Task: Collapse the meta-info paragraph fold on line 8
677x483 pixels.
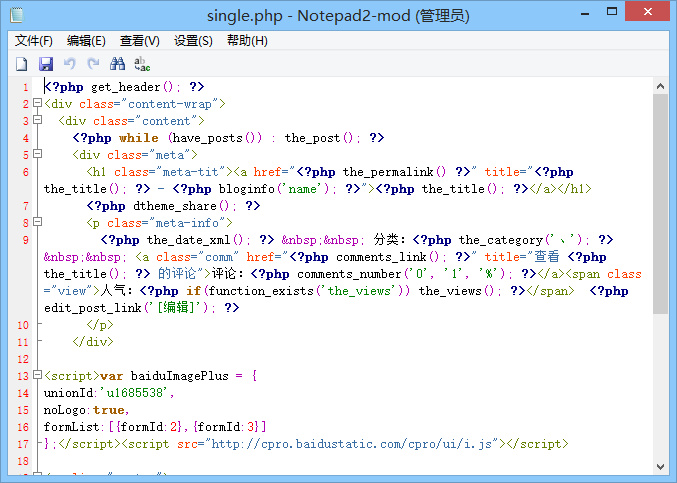Action: tap(37, 223)
